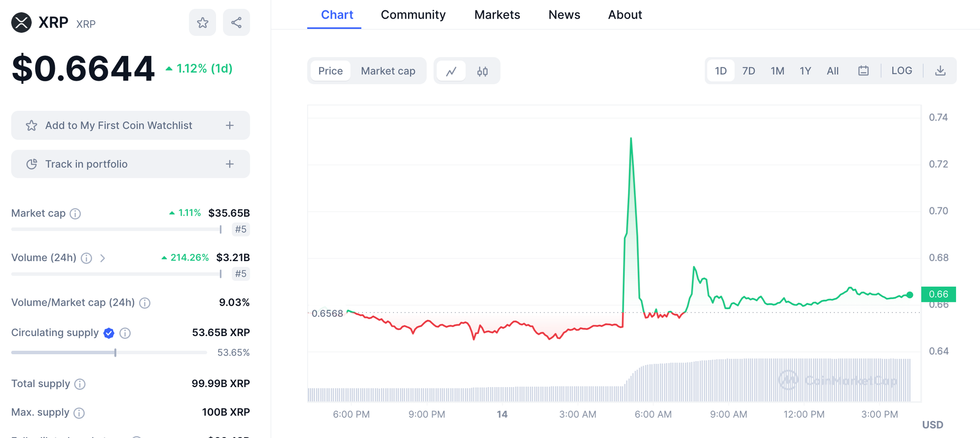Image resolution: width=980 pixels, height=438 pixels.
Task: Click the $35.65B market cap value
Action: (x=229, y=213)
